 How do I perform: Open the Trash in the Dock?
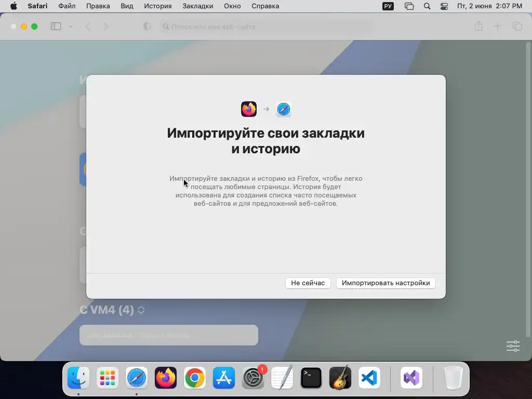tap(453, 378)
